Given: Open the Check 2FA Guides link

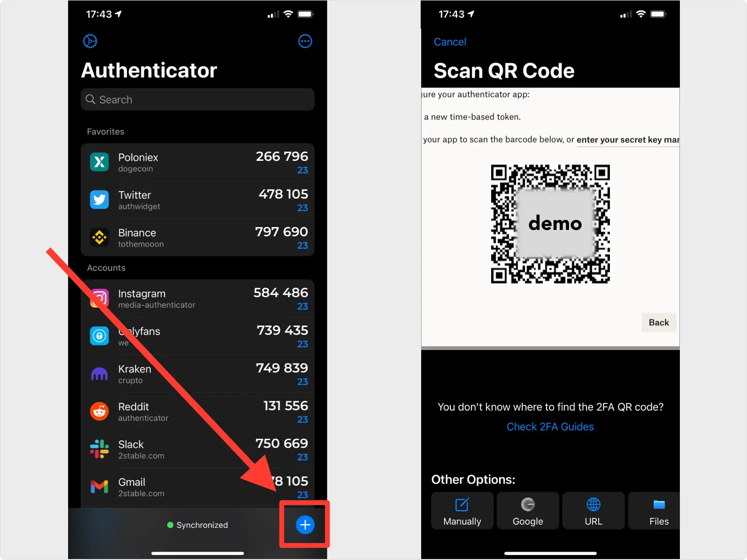Looking at the screenshot, I should (550, 427).
